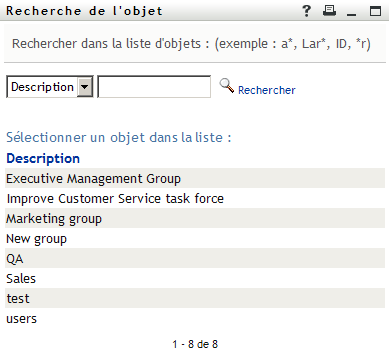The width and height of the screenshot is (389, 360).
Task: Pick the New group entry
Action: (x=195, y=238)
